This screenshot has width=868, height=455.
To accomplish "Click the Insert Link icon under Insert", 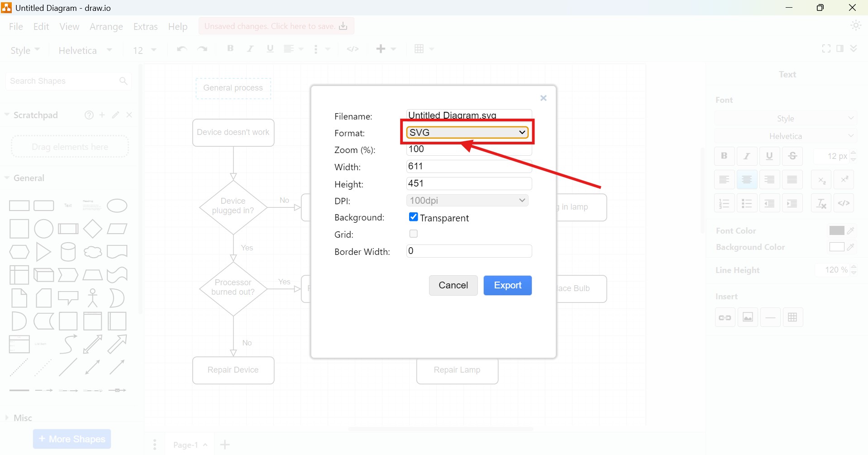I will click(x=725, y=317).
